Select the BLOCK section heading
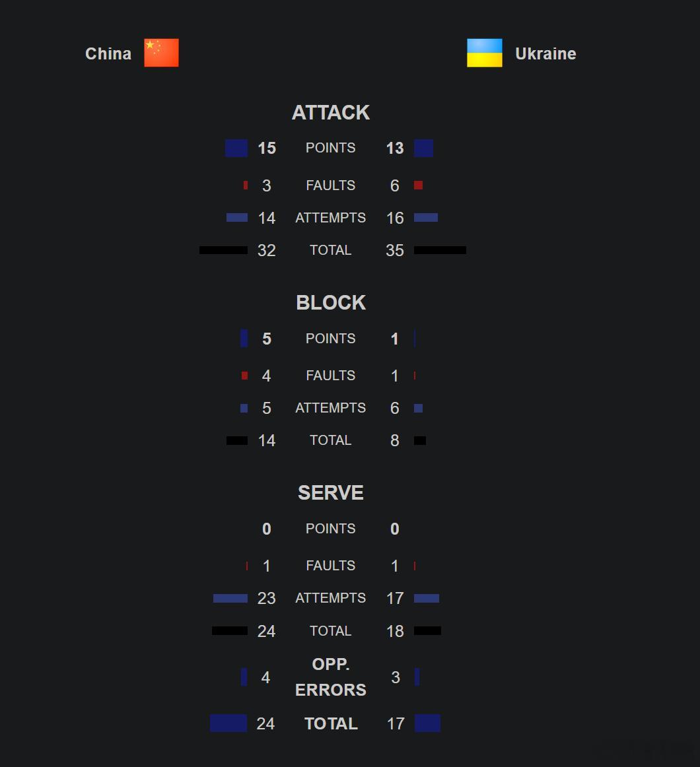700x767 pixels. 330,302
